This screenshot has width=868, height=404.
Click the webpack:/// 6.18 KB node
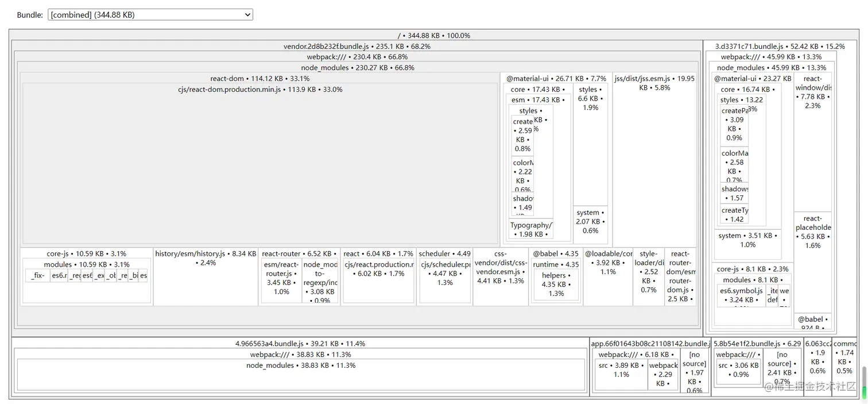(x=637, y=355)
